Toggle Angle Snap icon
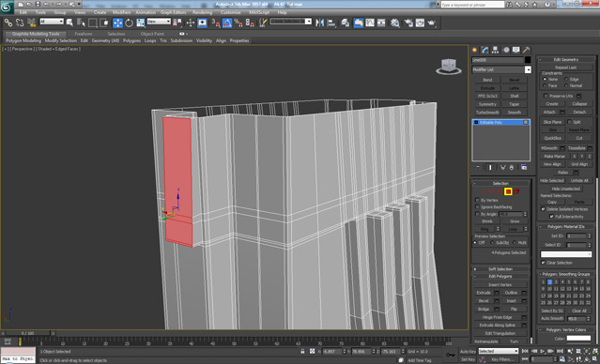Viewport: 600px width, 364px height. (x=227, y=23)
